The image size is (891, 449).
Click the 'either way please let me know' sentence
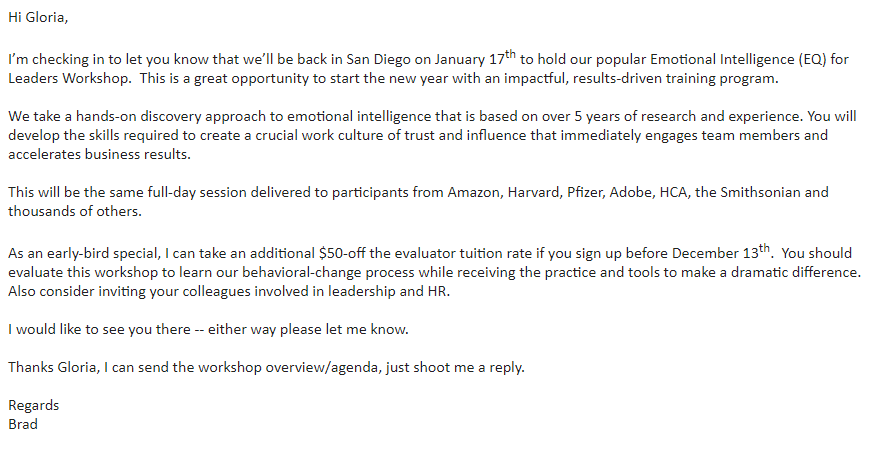pyautogui.click(x=307, y=330)
